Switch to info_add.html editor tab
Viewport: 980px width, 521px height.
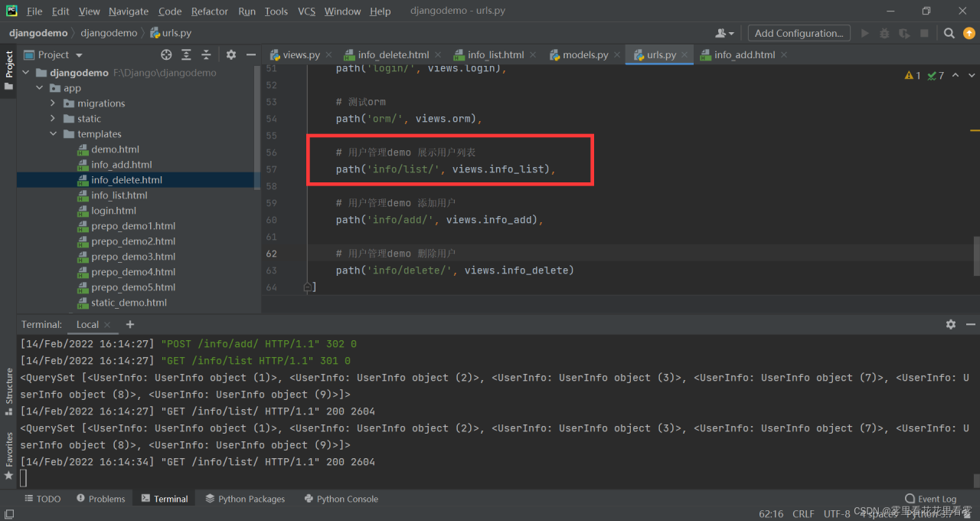pos(744,55)
